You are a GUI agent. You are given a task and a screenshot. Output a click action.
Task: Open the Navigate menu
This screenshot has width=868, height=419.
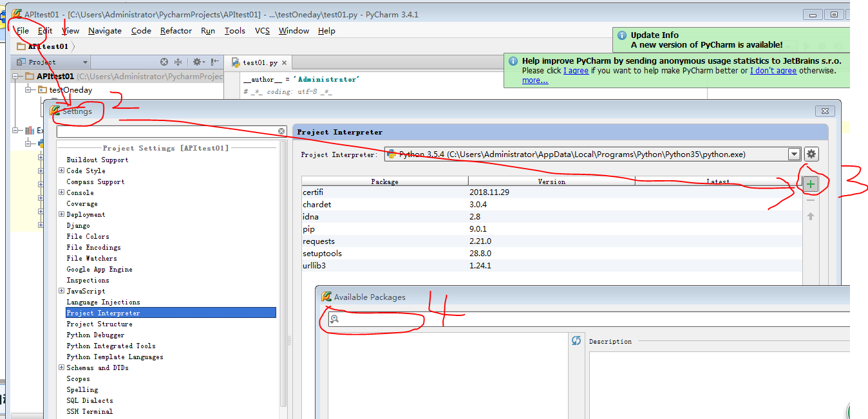(x=105, y=30)
